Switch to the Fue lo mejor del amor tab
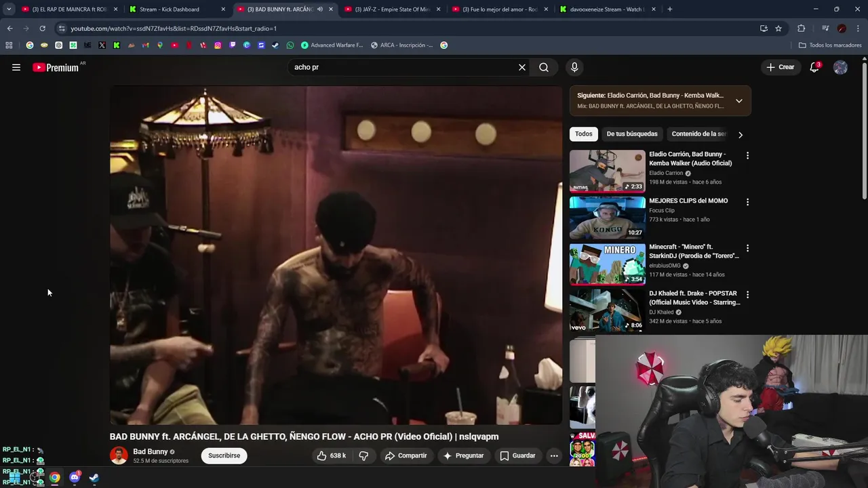Screen dimensions: 868x488 500,9
